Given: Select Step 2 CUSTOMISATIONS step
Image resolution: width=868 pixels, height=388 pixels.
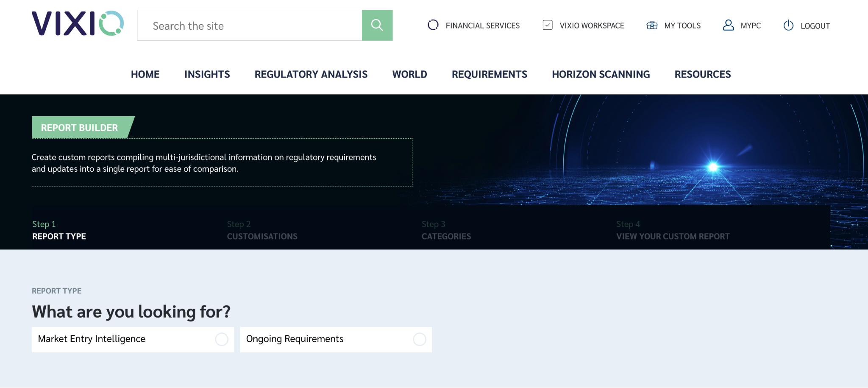Looking at the screenshot, I should tap(262, 230).
